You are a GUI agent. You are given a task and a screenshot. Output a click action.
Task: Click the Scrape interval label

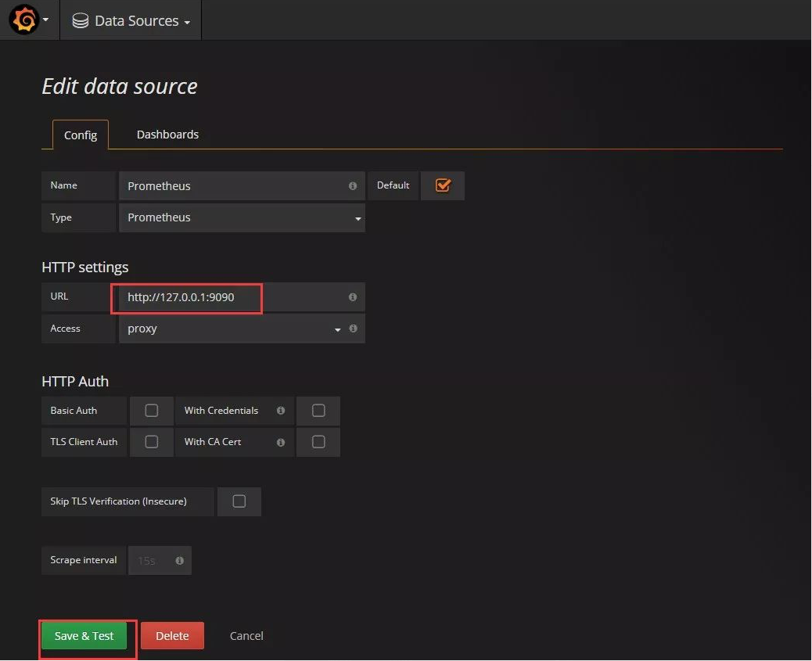pos(84,560)
